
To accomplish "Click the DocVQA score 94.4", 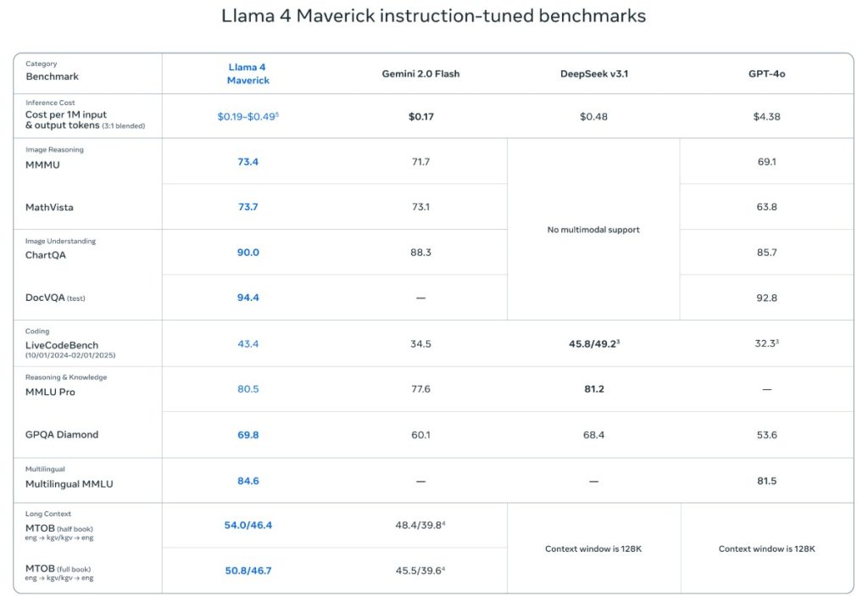I will [248, 298].
